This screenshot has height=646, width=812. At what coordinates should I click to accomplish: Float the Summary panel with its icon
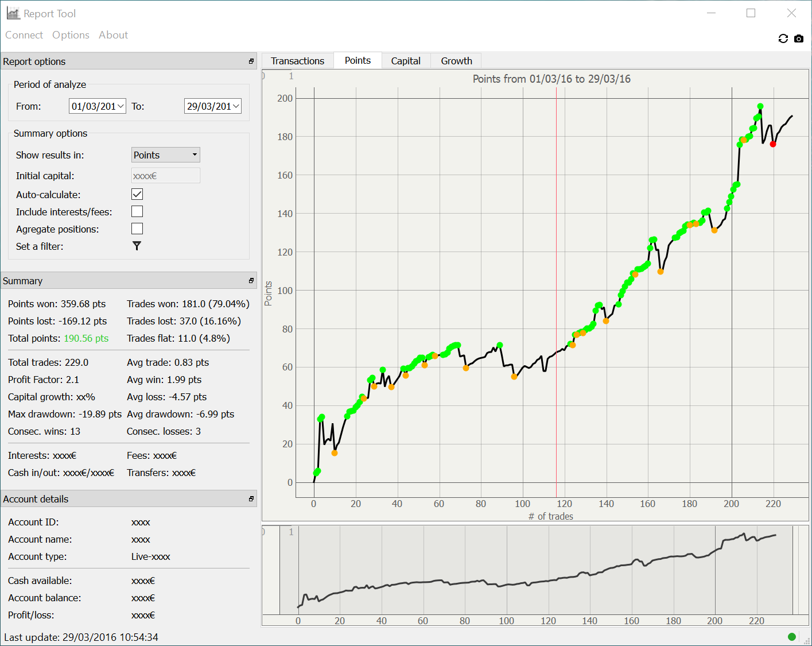[x=251, y=281]
